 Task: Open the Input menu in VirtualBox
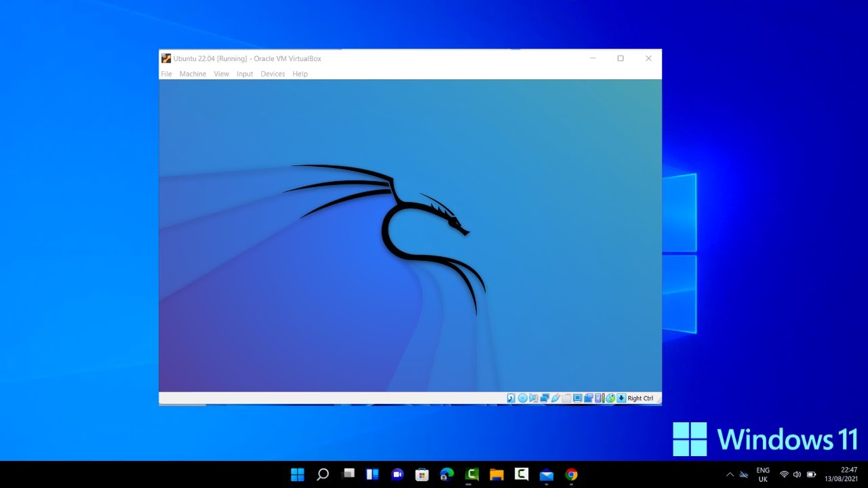pos(245,74)
